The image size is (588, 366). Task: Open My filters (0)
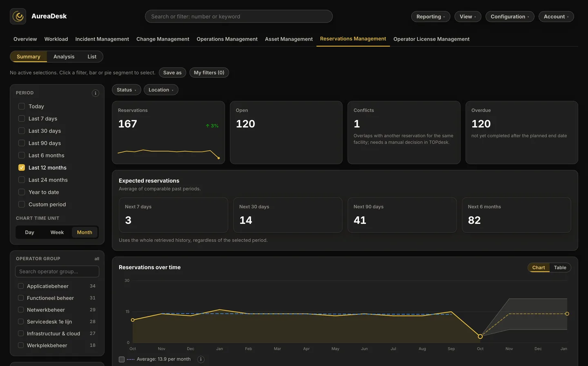(209, 73)
